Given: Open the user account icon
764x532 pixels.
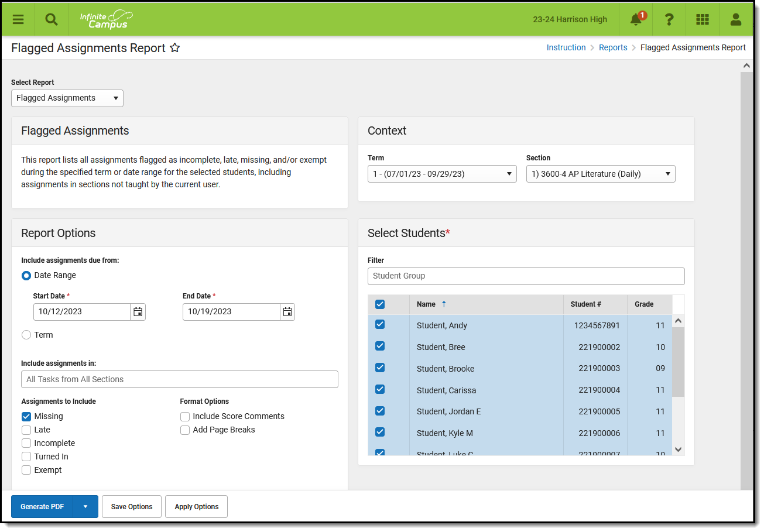Looking at the screenshot, I should [x=736, y=20].
